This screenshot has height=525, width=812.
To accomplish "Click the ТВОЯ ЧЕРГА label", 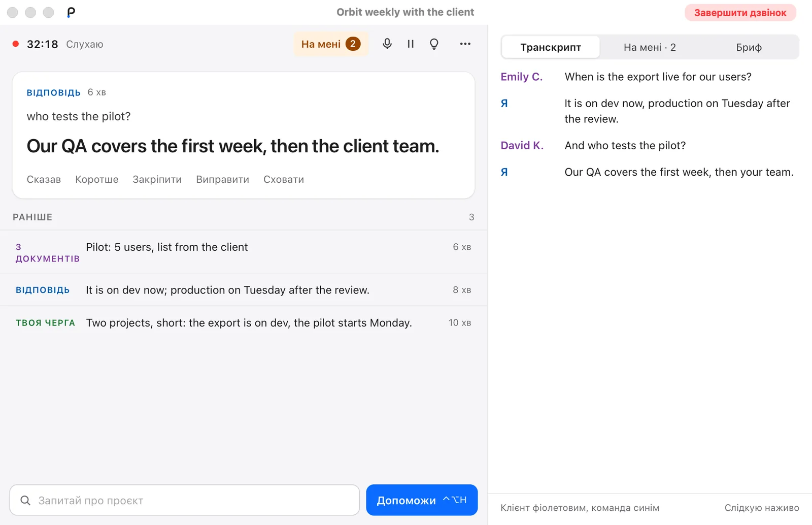I will 45,323.
